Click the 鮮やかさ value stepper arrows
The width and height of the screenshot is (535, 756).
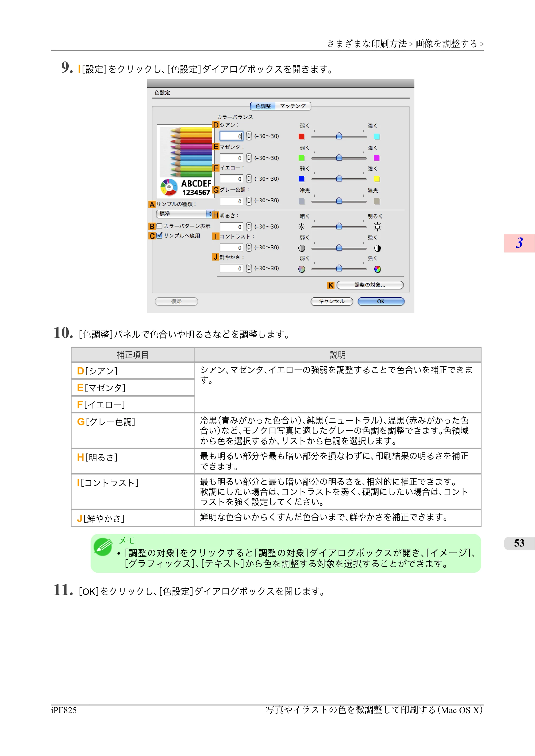(249, 268)
